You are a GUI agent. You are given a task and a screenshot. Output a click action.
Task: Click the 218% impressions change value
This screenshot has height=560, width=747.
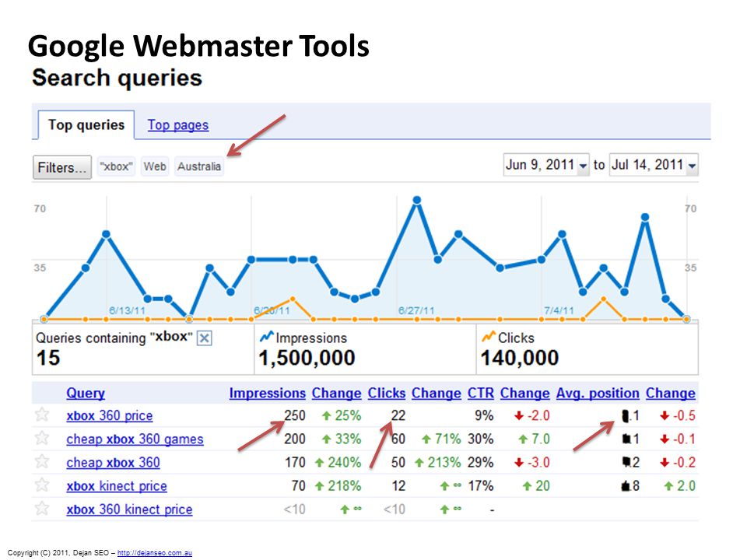[x=344, y=486]
